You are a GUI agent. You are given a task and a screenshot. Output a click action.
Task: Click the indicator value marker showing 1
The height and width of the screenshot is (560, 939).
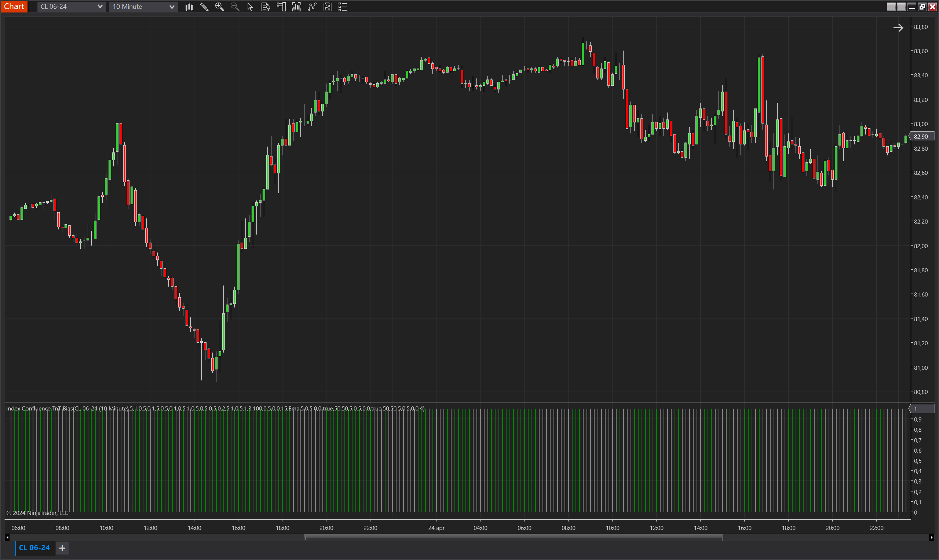click(922, 409)
